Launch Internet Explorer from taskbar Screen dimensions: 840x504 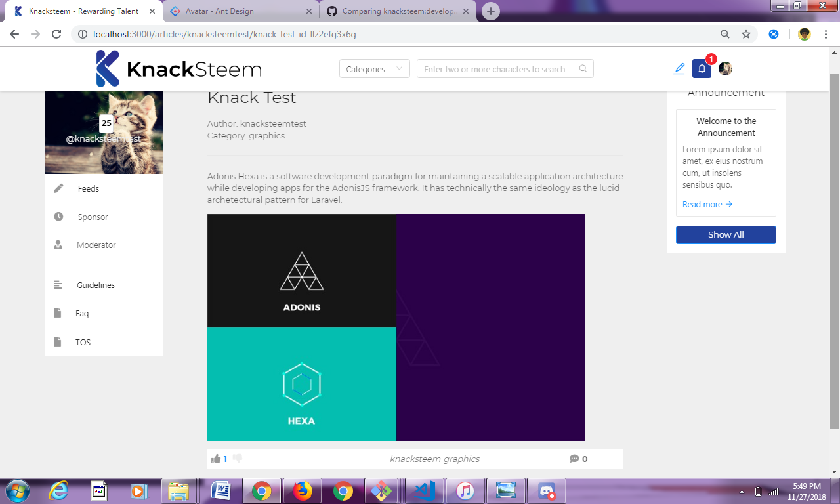click(59, 491)
